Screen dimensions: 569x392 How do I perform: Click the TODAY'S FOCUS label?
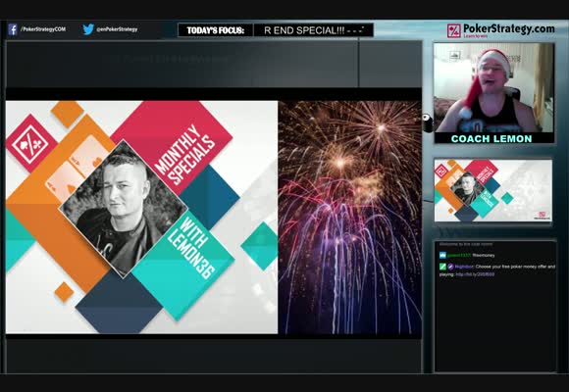[216, 30]
